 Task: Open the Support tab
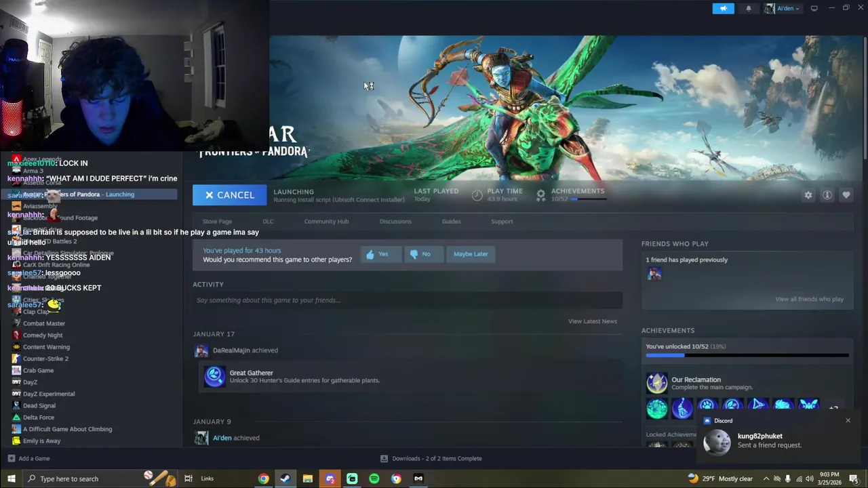pyautogui.click(x=502, y=222)
